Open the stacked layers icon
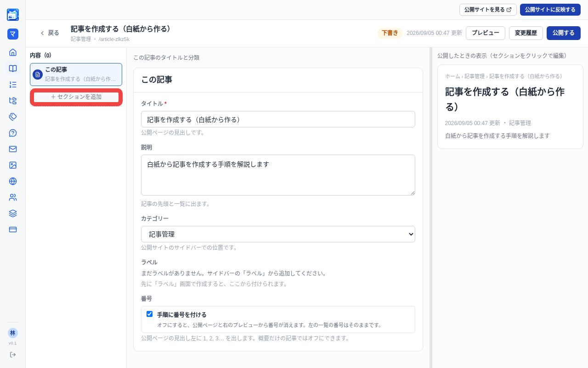Viewport: 588px width, 368px height. [13, 213]
